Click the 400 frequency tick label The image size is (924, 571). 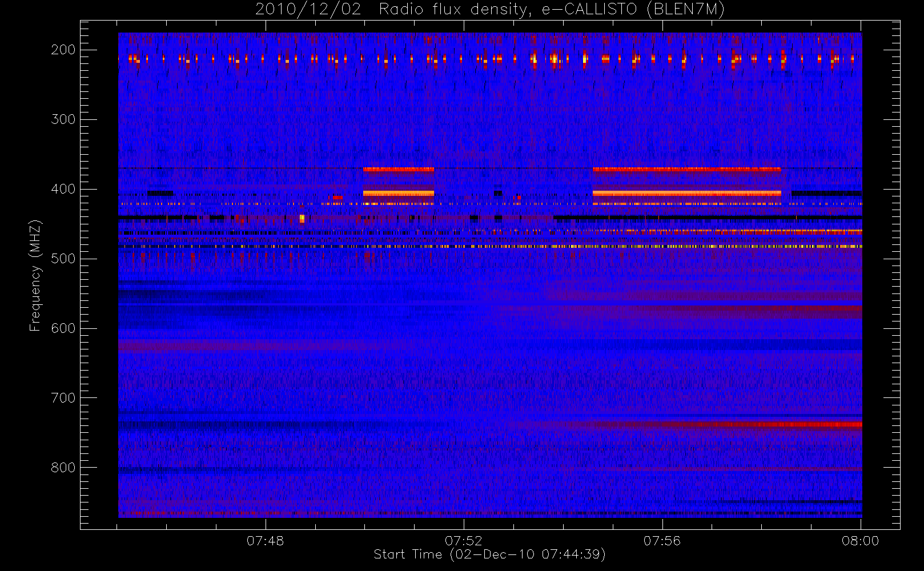click(63, 189)
